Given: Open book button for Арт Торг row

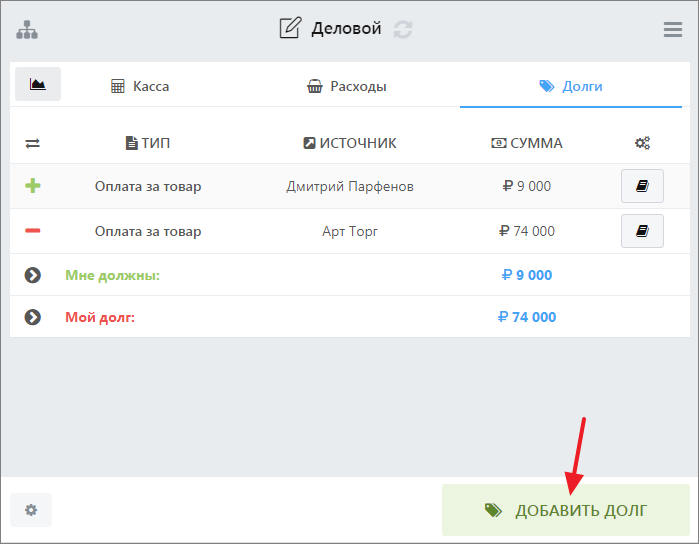Looking at the screenshot, I should 642,231.
